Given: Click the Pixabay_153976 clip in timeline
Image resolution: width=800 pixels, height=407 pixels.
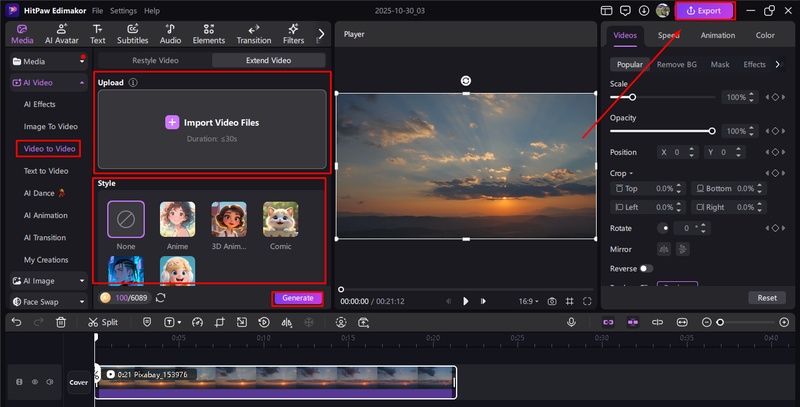Looking at the screenshot, I should tap(276, 381).
